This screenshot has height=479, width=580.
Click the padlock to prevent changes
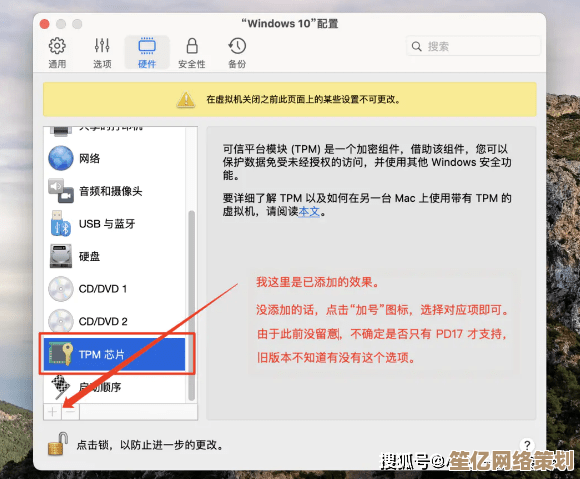tap(58, 443)
